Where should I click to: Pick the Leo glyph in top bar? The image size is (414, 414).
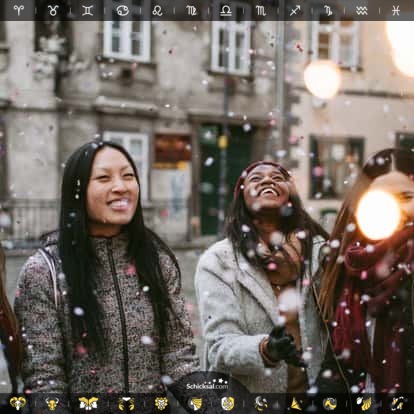click(157, 10)
